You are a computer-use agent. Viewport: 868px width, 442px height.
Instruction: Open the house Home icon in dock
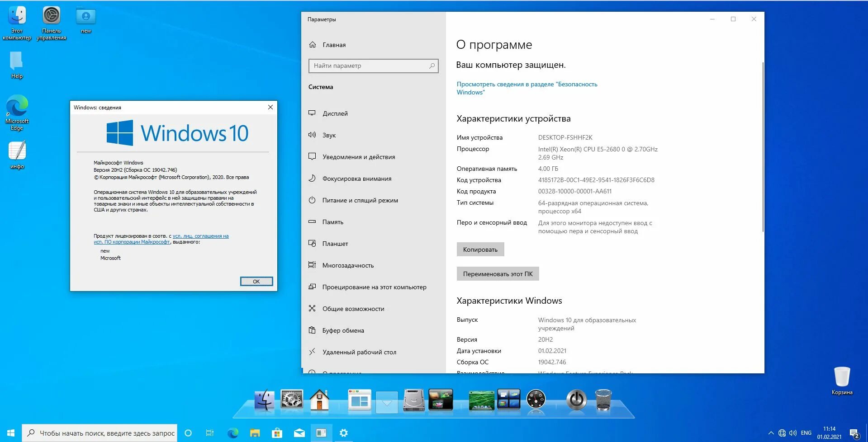click(319, 400)
